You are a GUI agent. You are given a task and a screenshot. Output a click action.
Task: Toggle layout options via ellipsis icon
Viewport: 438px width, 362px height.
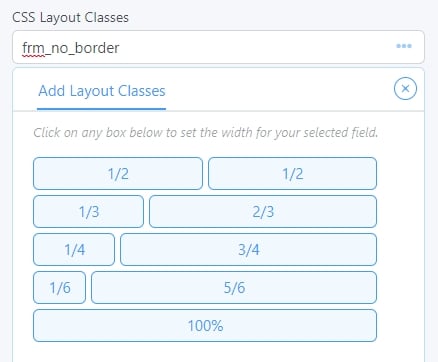[x=404, y=46]
